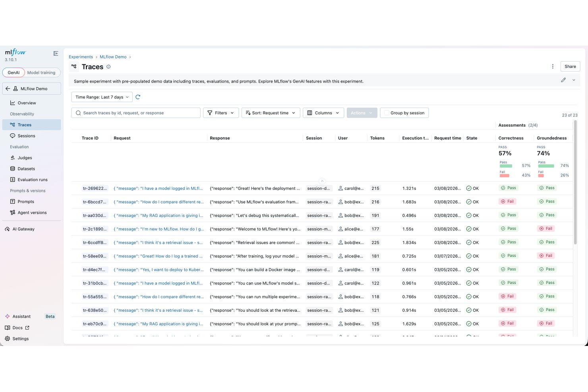Screen dimensions: 588x392
Task: Open the Docs link
Action: tap(17, 328)
